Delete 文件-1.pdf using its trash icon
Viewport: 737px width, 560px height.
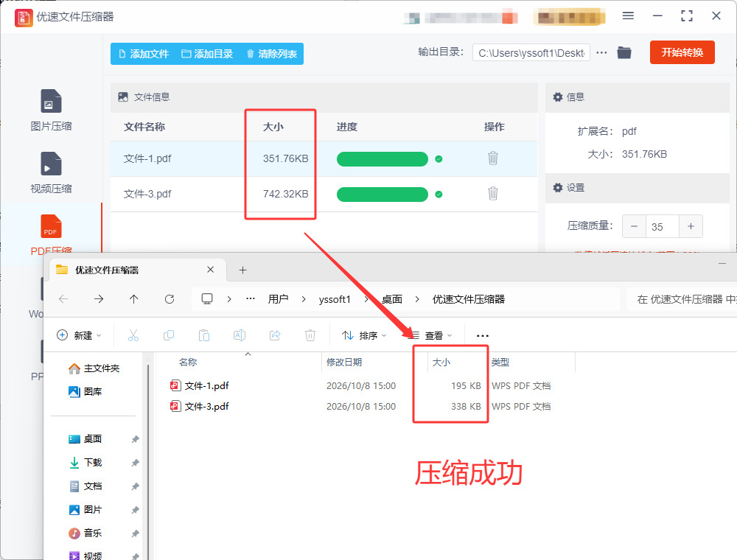coord(492,158)
